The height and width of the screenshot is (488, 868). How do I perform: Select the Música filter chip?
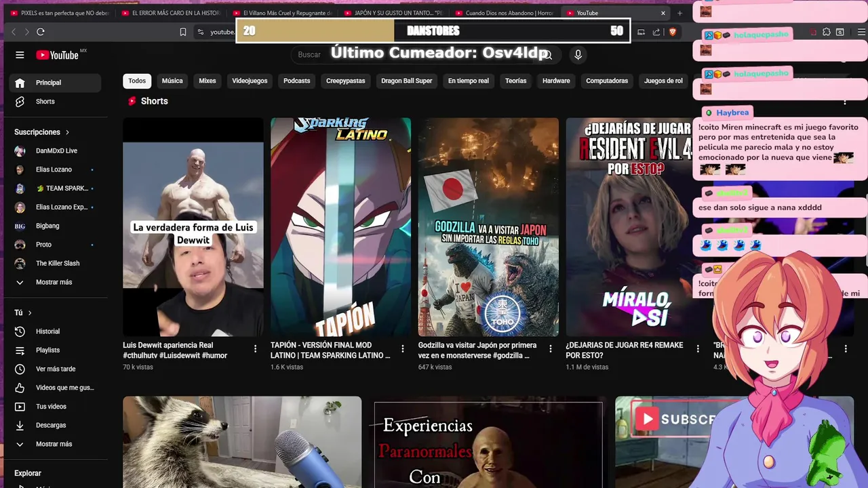coord(172,81)
